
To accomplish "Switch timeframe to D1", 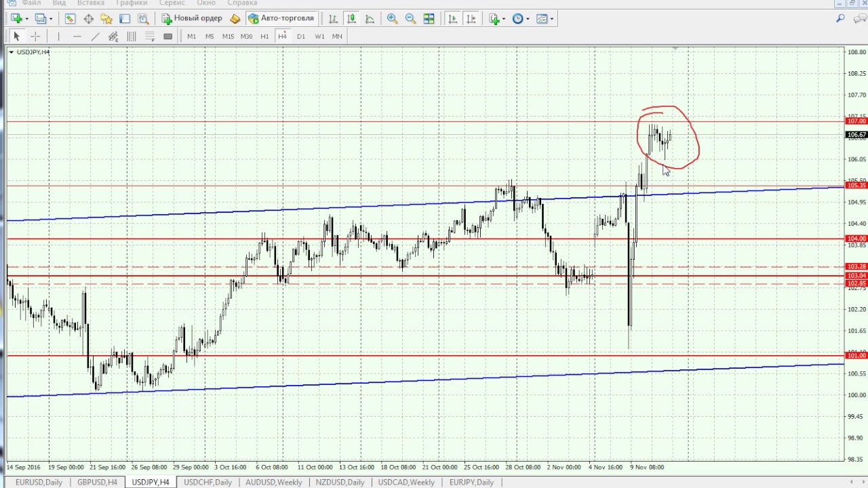I will (301, 37).
